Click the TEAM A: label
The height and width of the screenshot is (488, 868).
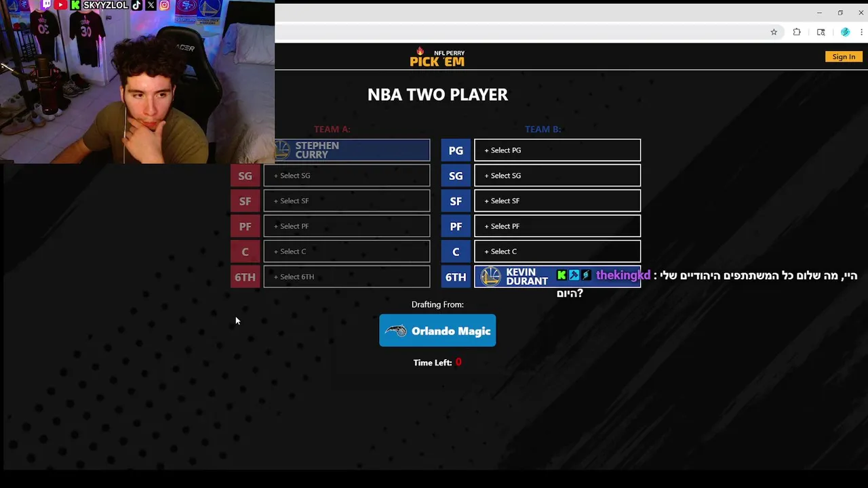332,129
